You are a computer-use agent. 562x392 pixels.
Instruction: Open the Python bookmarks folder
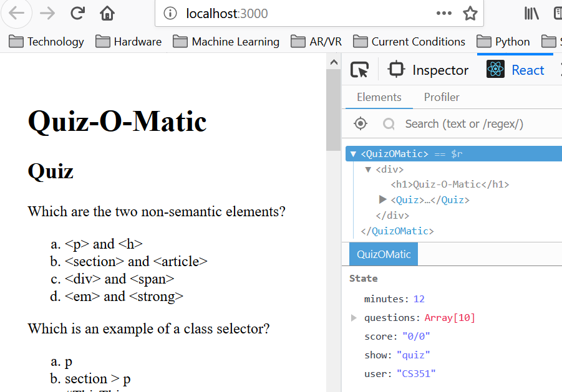coord(503,42)
